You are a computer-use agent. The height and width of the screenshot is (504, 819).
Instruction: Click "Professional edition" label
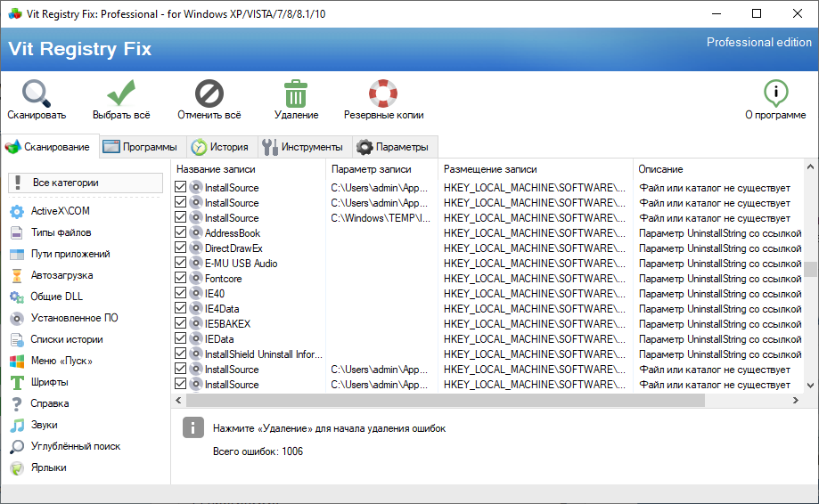click(759, 42)
